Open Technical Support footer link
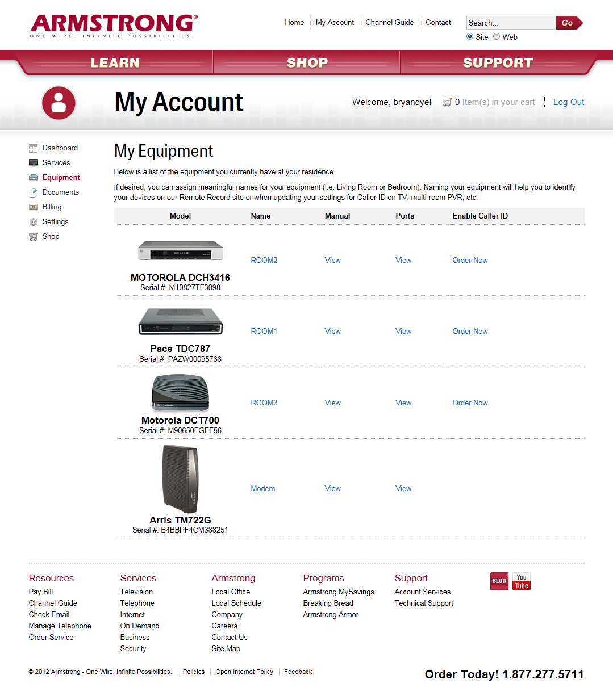613x700 pixels. tap(424, 603)
